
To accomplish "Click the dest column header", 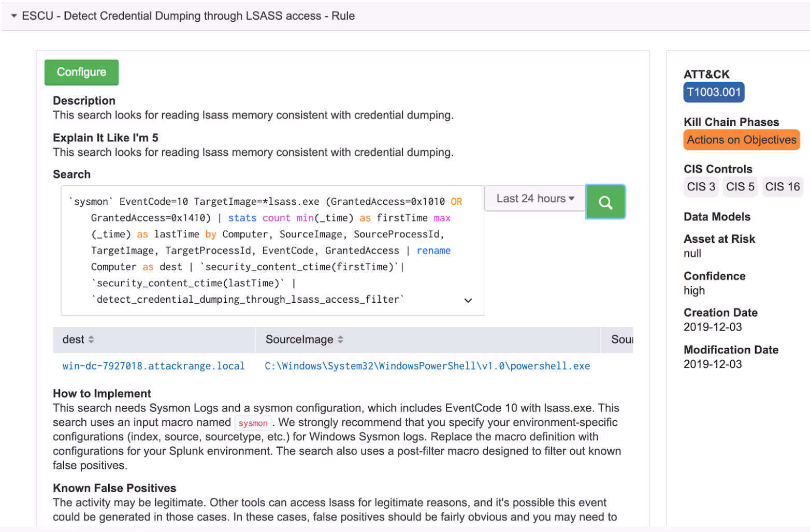I will tap(73, 339).
